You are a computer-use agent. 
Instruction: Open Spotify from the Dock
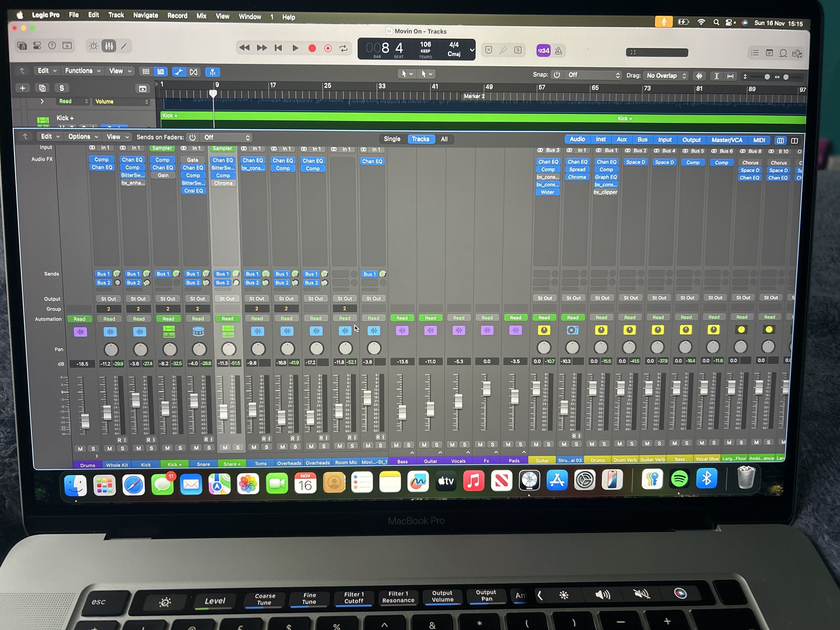tap(679, 479)
